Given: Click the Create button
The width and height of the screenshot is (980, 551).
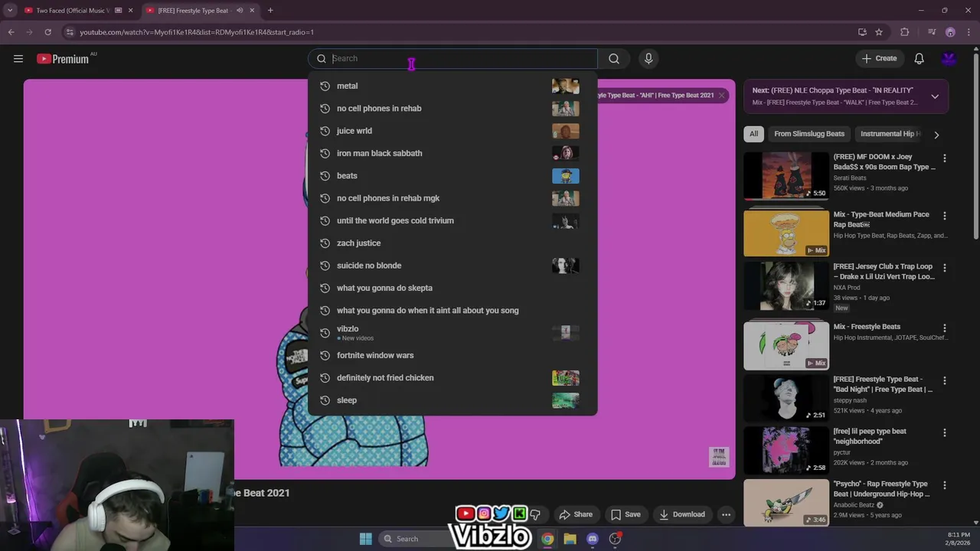Looking at the screenshot, I should (879, 59).
